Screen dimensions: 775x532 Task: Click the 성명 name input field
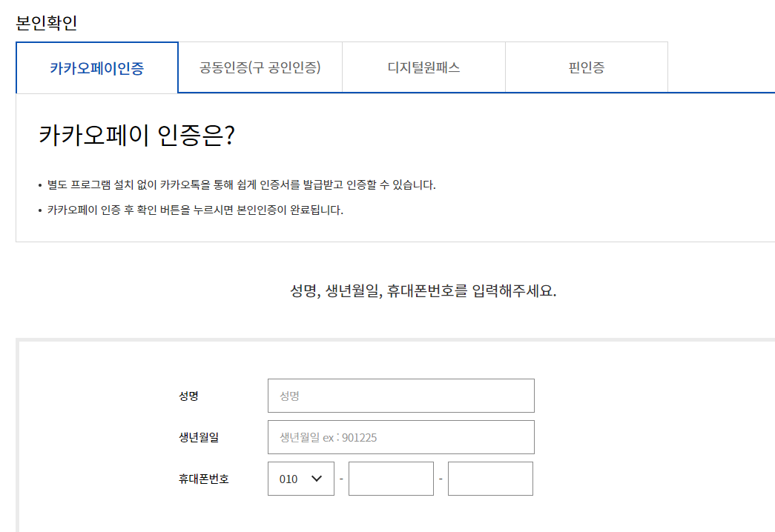[400, 396]
